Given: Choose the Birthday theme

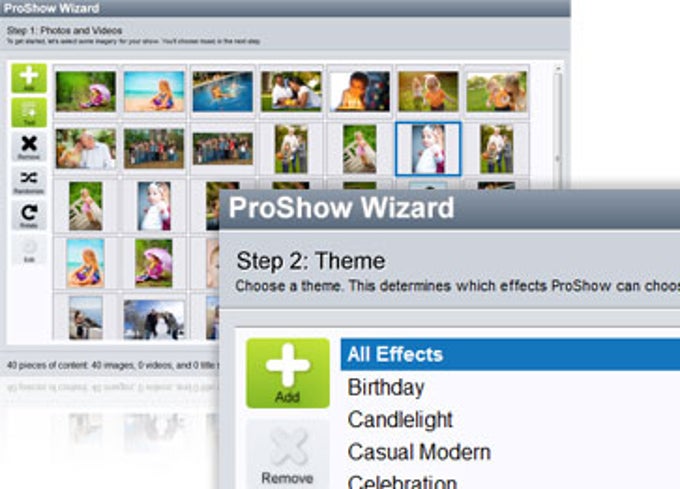Looking at the screenshot, I should pos(386,387).
